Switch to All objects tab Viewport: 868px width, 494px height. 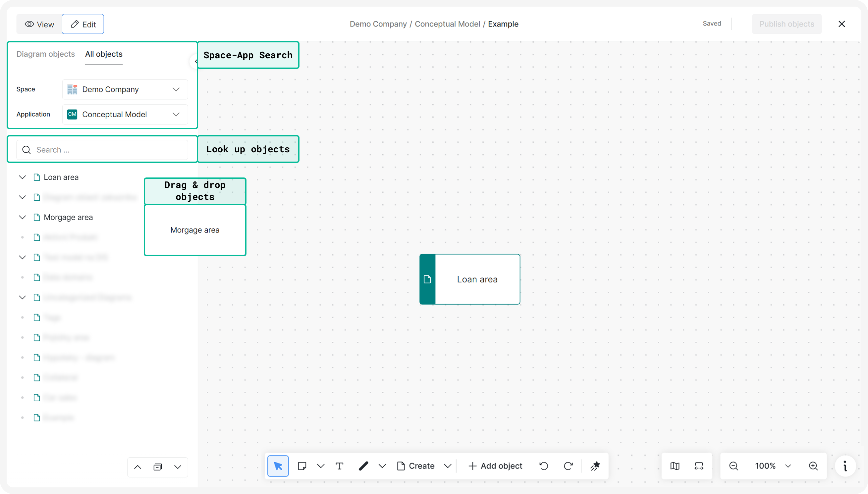[x=104, y=54]
